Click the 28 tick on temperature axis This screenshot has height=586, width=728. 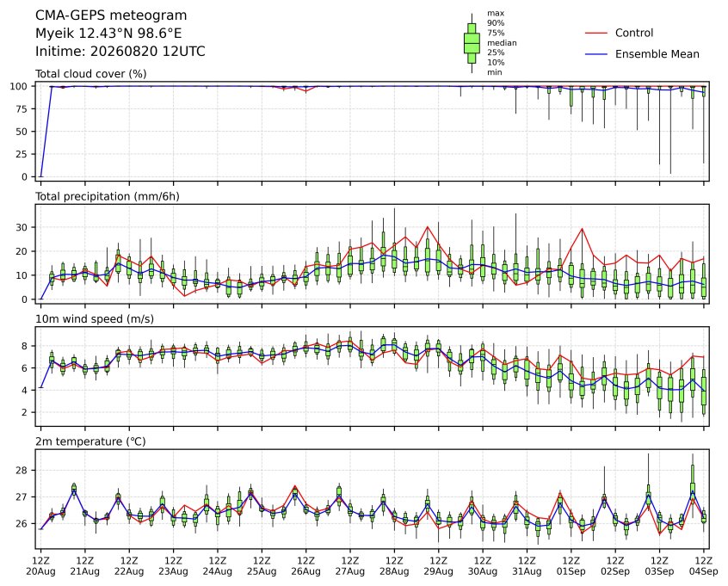[22, 471]
